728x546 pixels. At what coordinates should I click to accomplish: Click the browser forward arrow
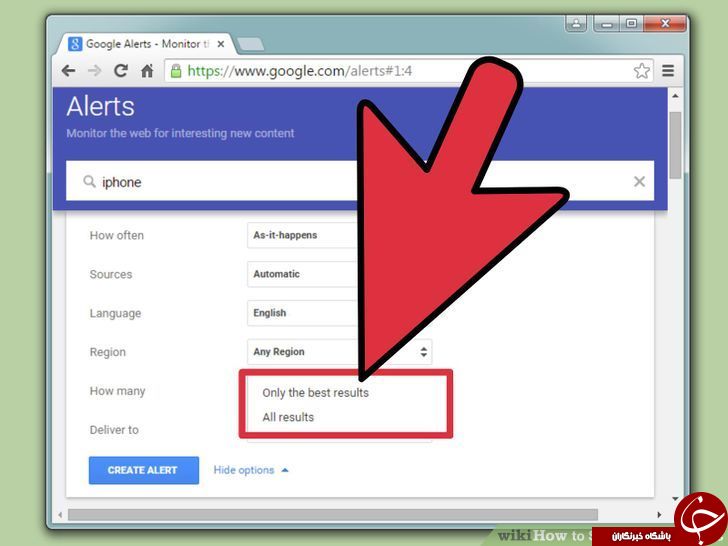(95, 71)
